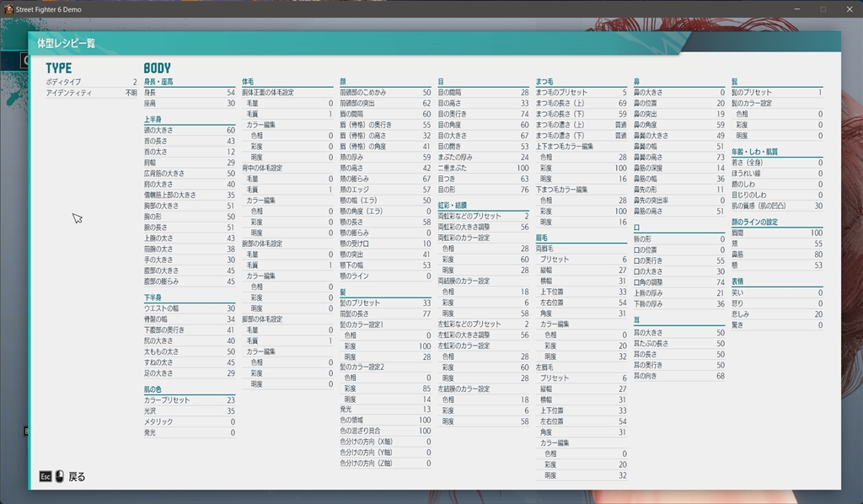Viewport: 863px width, 504px height.
Task: Click the 体型レシピ一覧 panel title
Action: pyautogui.click(x=66, y=43)
